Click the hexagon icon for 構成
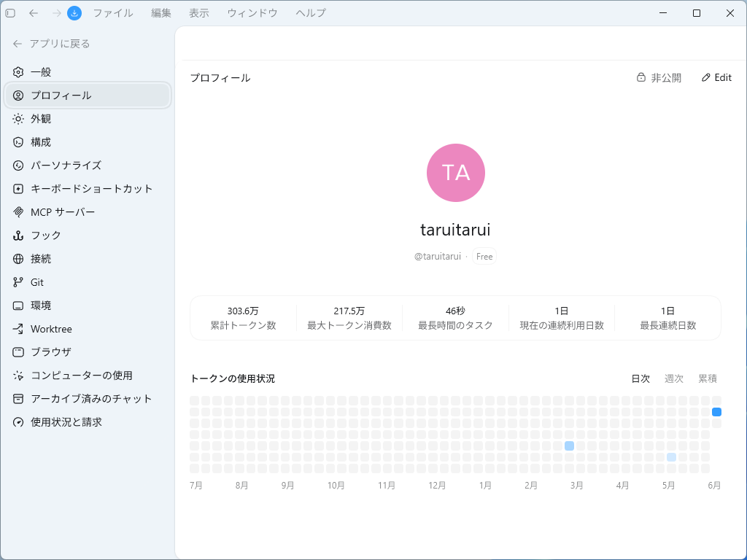This screenshot has width=747, height=560. (18, 142)
